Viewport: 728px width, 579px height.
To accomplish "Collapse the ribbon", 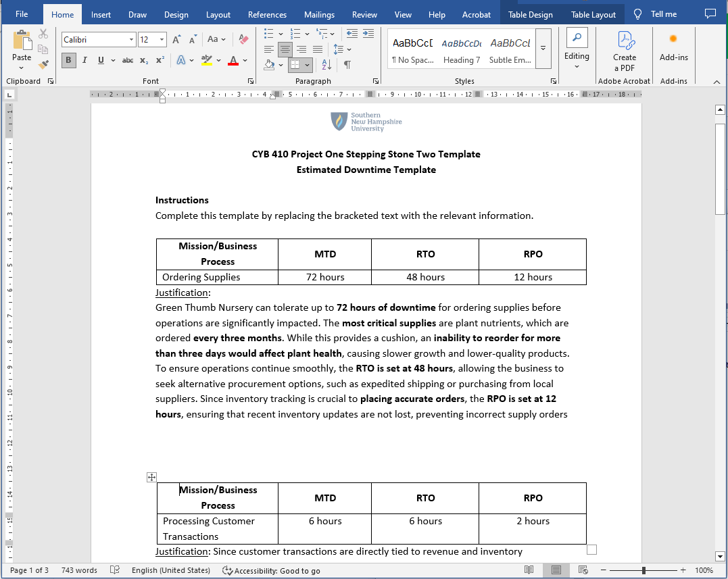I will pos(717,82).
